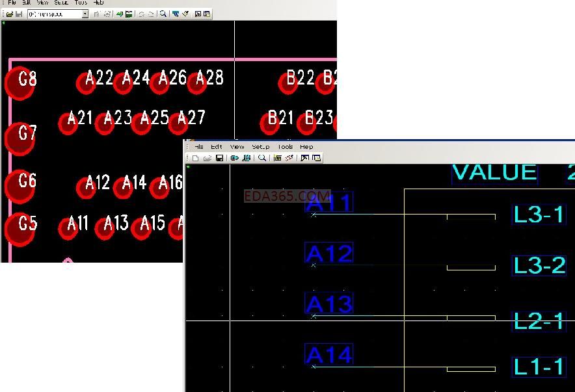
Task: Select pad B22 in the layout
Action: (x=288, y=83)
